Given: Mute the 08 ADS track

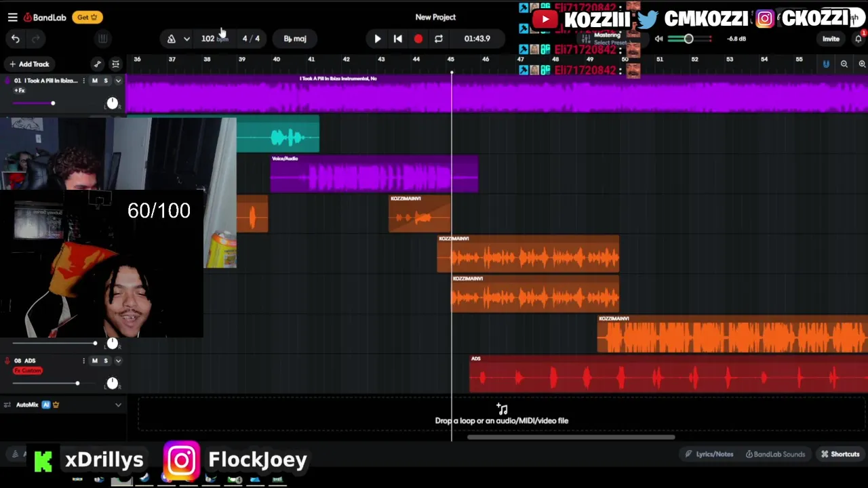Looking at the screenshot, I should pos(95,361).
